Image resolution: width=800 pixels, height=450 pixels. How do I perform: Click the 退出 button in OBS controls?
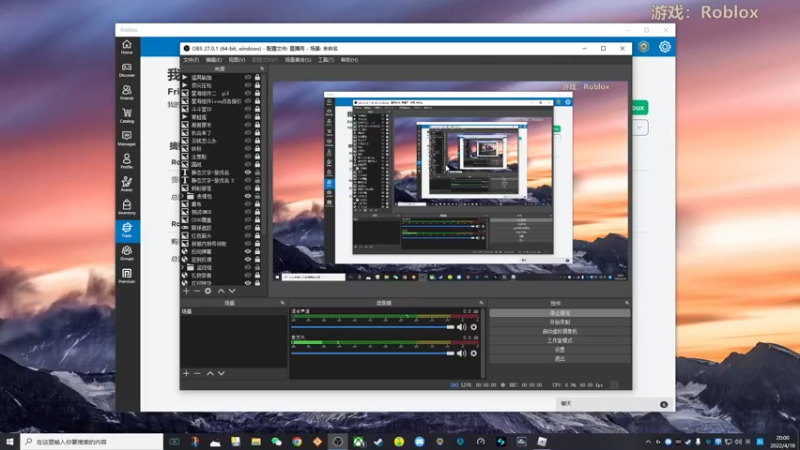point(560,359)
